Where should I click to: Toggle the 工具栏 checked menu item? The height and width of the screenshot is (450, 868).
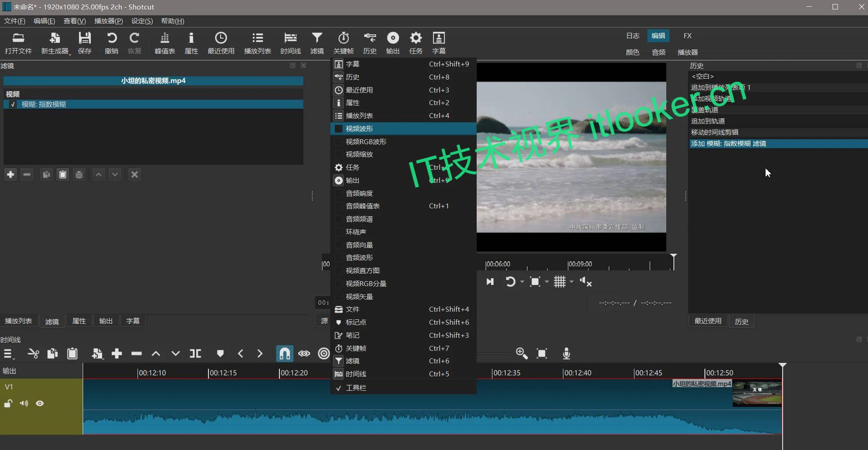[x=356, y=388]
